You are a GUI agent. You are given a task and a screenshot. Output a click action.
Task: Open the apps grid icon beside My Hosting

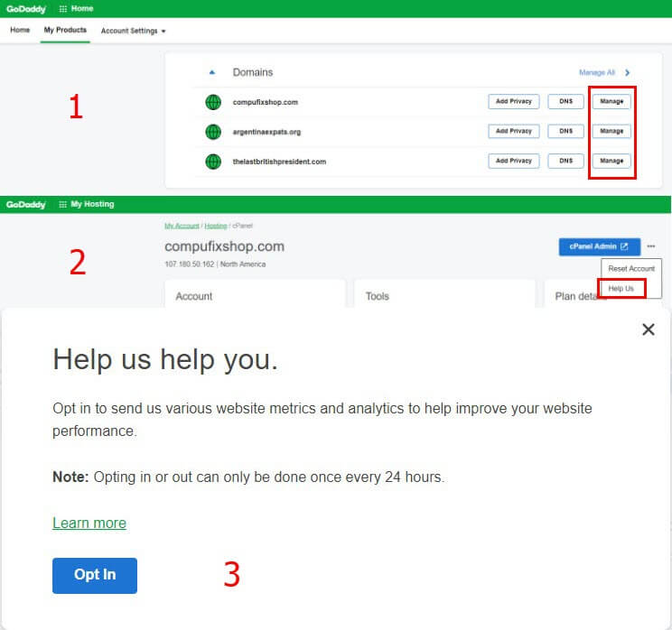(62, 204)
